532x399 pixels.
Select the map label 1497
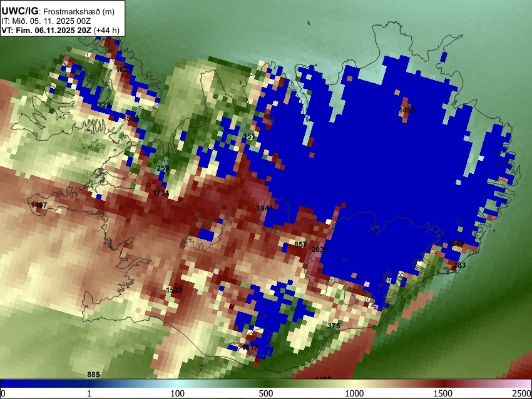(39, 205)
